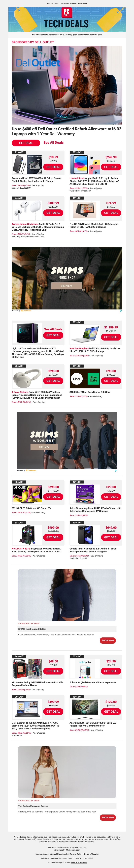This screenshot has height=868, width=134.
Task: Click GET DEAL for Google Pixel 9
Action: click(111, 537)
